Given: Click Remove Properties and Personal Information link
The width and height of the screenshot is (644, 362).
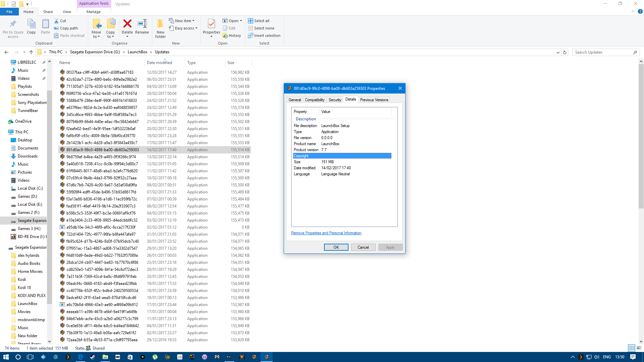Looking at the screenshot, I should pyautogui.click(x=326, y=233).
